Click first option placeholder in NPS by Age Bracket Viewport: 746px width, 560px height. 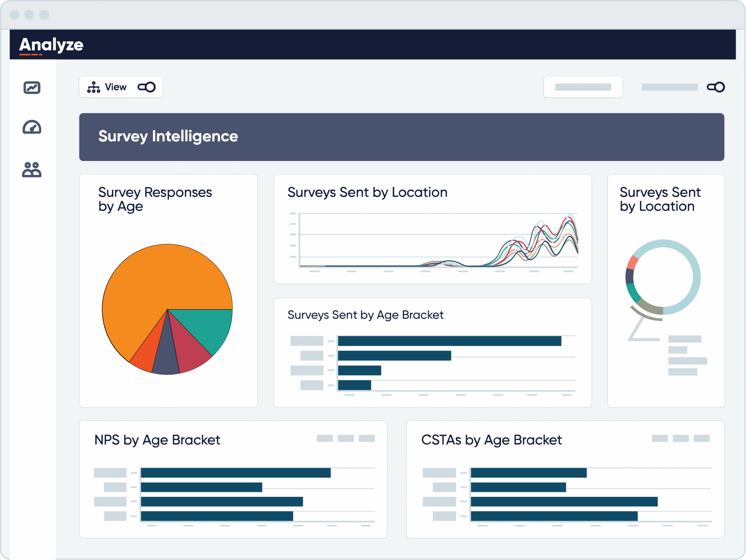325,438
